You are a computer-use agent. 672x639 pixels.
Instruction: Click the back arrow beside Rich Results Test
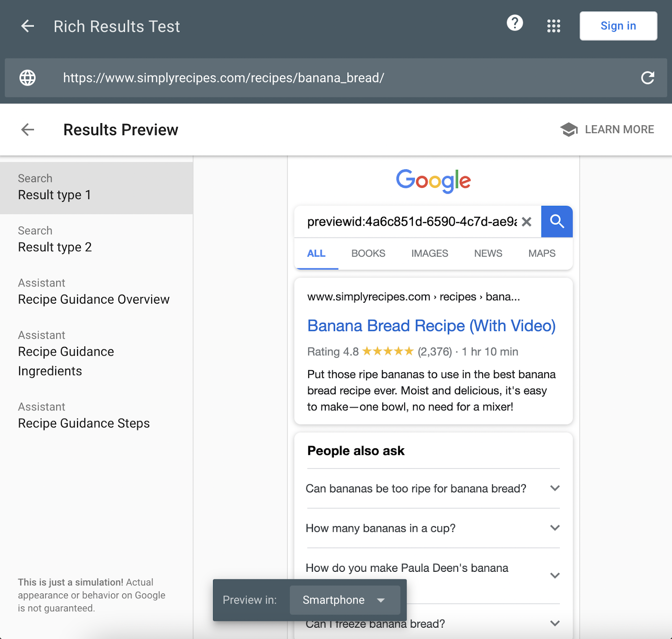tap(28, 26)
